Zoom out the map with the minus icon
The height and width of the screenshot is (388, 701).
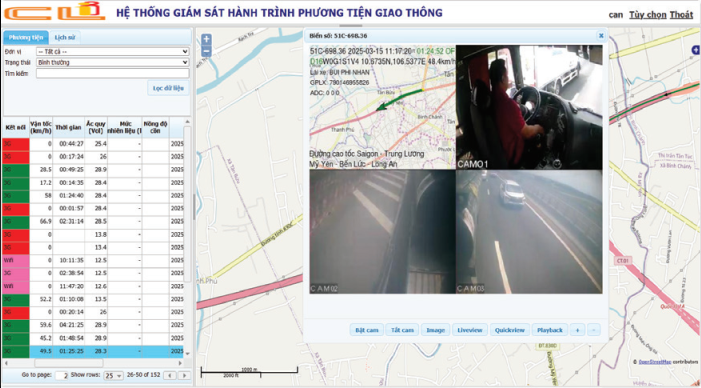pos(206,51)
